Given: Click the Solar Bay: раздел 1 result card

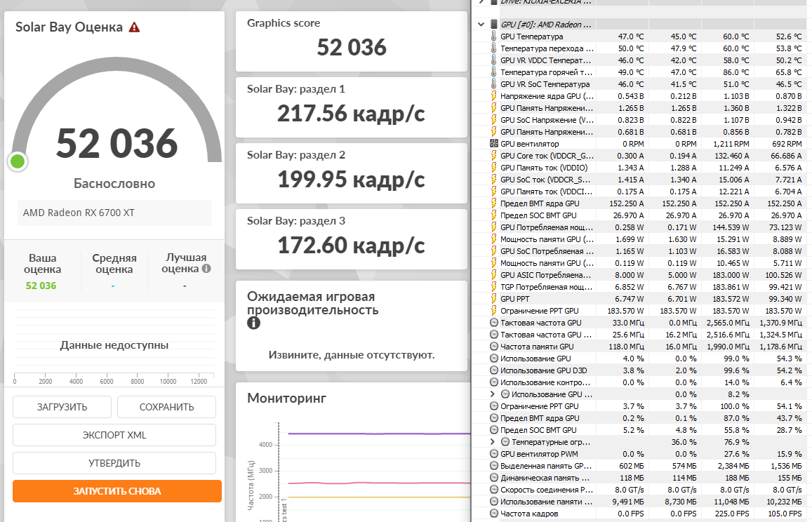Looking at the screenshot, I should 351,107.
